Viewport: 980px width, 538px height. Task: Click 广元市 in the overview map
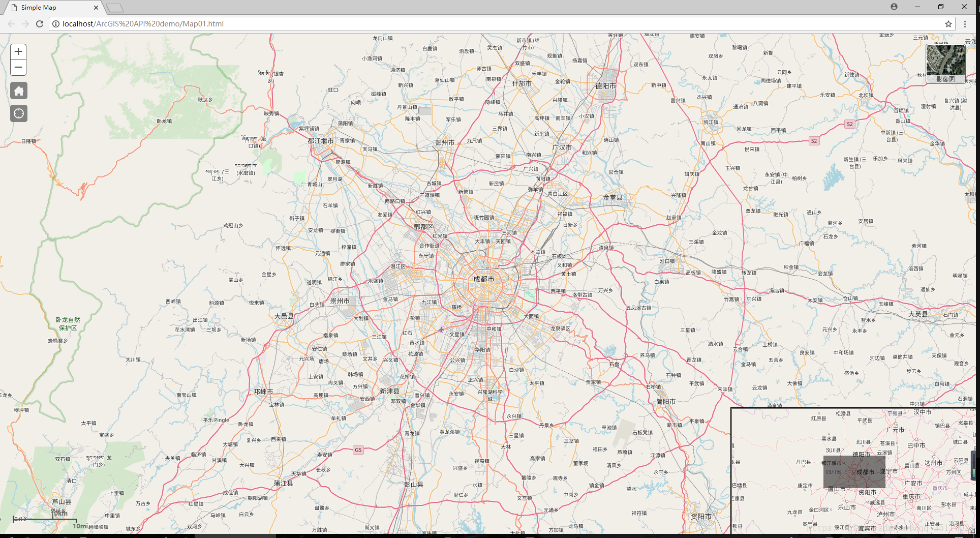pos(896,430)
